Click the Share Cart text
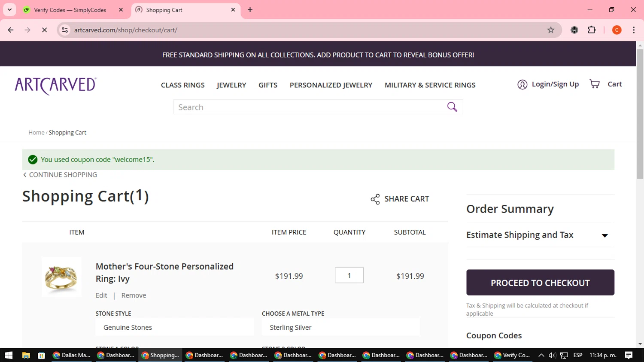This screenshot has height=362, width=644. pos(407,199)
